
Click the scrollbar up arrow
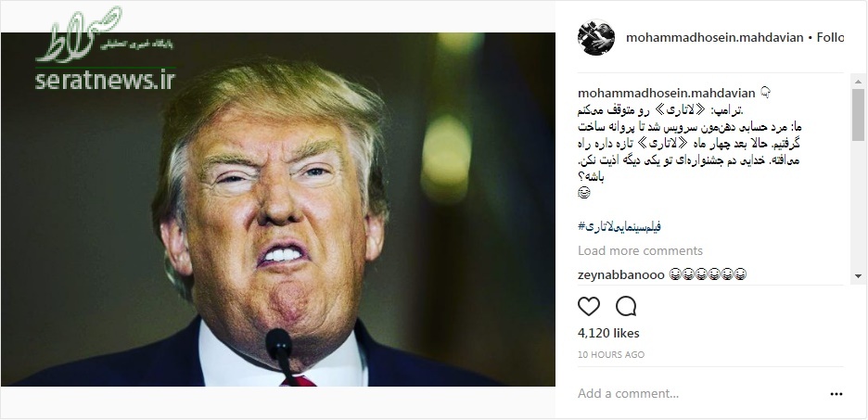(x=858, y=82)
